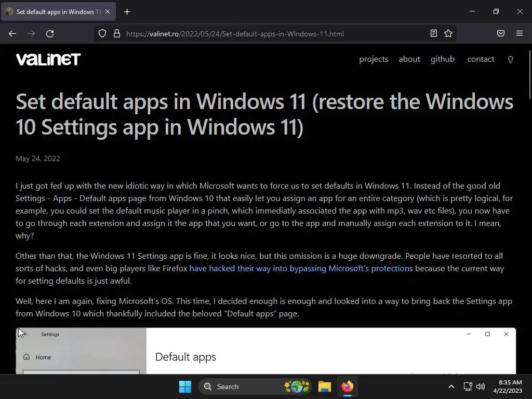Image resolution: width=532 pixels, height=399 pixels.
Task: Open the projects page
Action: [374, 59]
